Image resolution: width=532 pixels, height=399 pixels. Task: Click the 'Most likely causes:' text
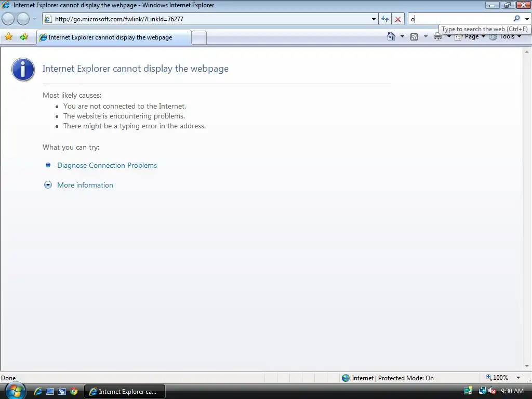pos(72,96)
